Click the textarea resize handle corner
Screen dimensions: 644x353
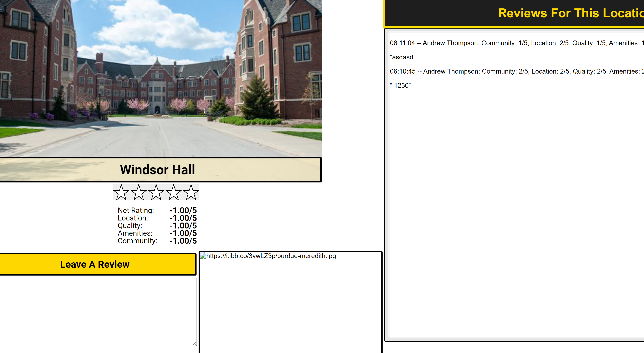coord(195,344)
